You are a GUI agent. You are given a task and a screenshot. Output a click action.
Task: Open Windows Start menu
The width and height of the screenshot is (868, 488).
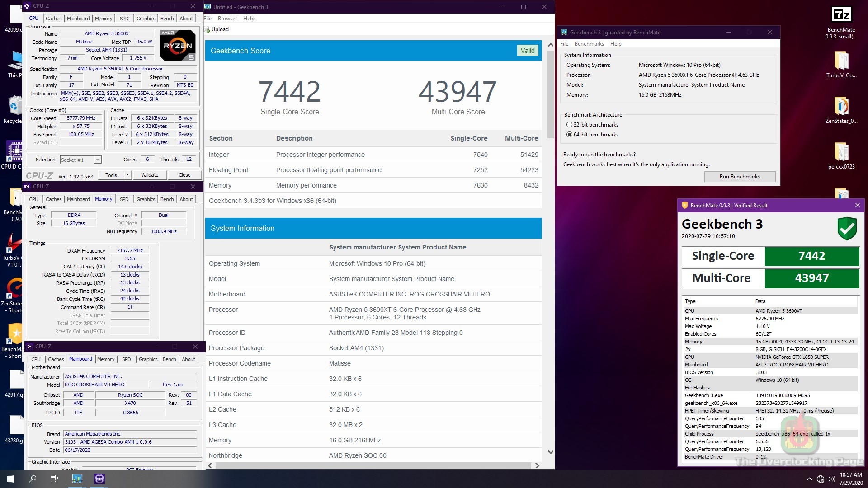(11, 479)
